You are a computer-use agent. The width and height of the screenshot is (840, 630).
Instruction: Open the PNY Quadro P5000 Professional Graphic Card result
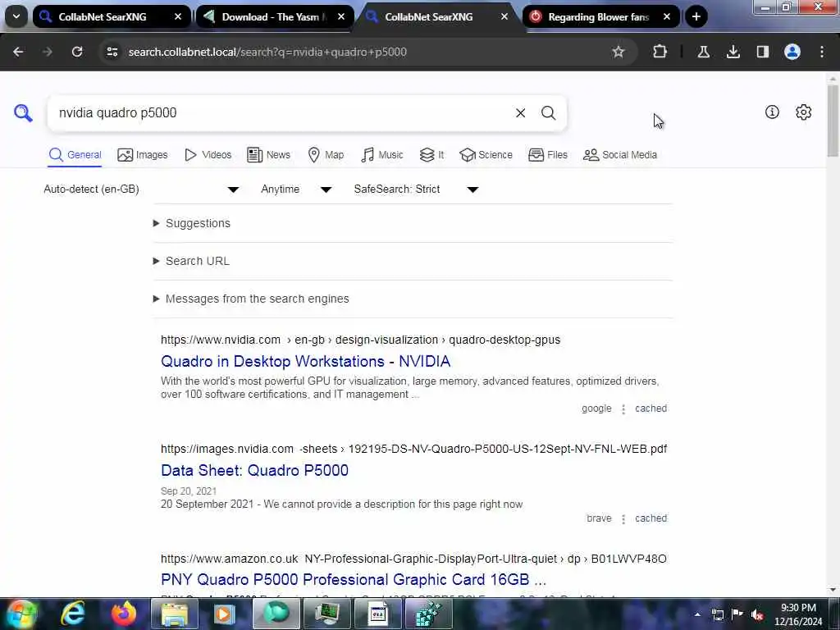tap(354, 580)
